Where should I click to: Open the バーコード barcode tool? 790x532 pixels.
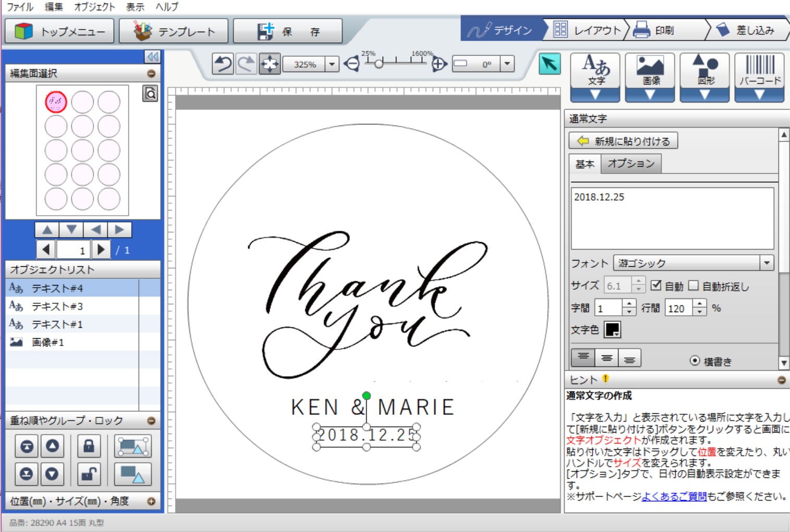pos(759,77)
